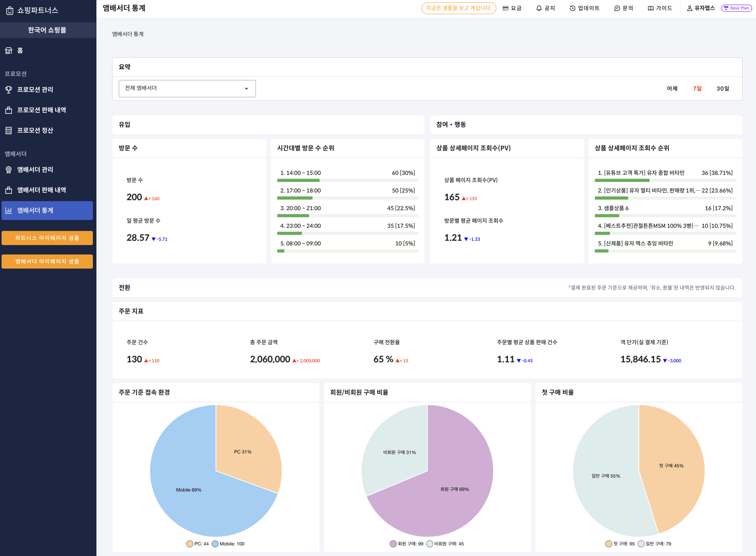Viewport: 756px width, 556px height.
Task: Click the bag icon beside 앰배서더 판매 내역
Action: (9, 190)
